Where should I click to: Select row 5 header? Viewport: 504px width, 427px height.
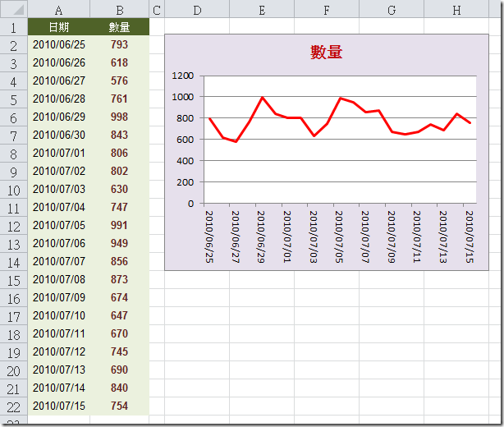point(14,99)
